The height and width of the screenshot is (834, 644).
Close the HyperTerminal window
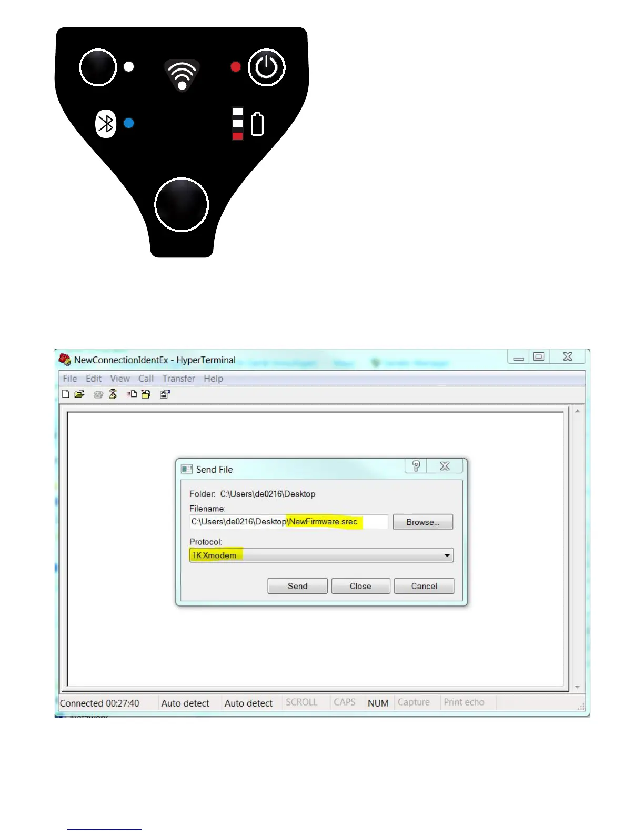click(x=568, y=356)
